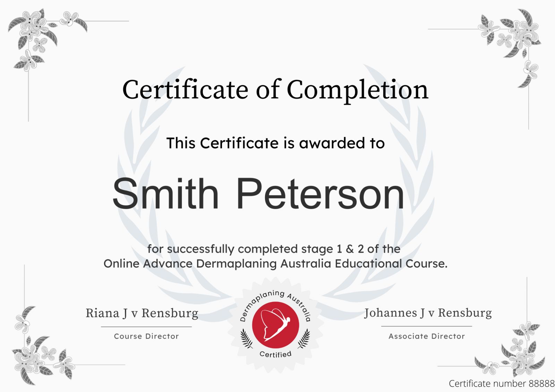
Task: Click the signature name 'Riana J v Rensburg'
Action: tap(142, 313)
